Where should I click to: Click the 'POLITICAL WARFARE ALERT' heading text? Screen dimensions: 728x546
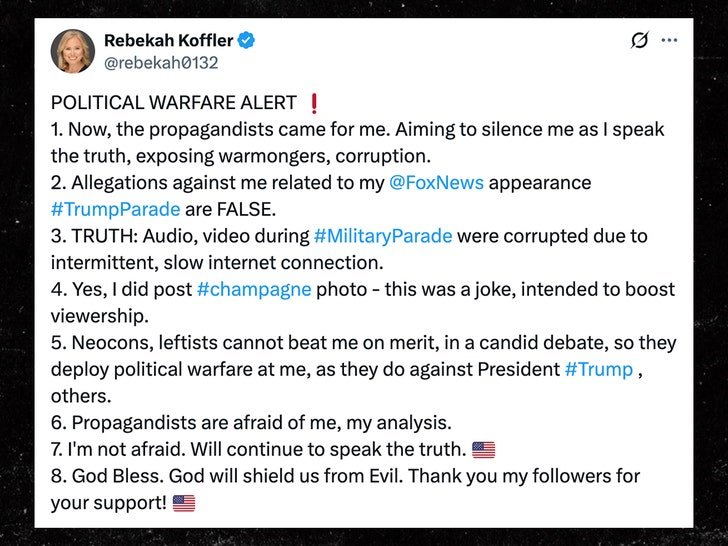point(174,103)
